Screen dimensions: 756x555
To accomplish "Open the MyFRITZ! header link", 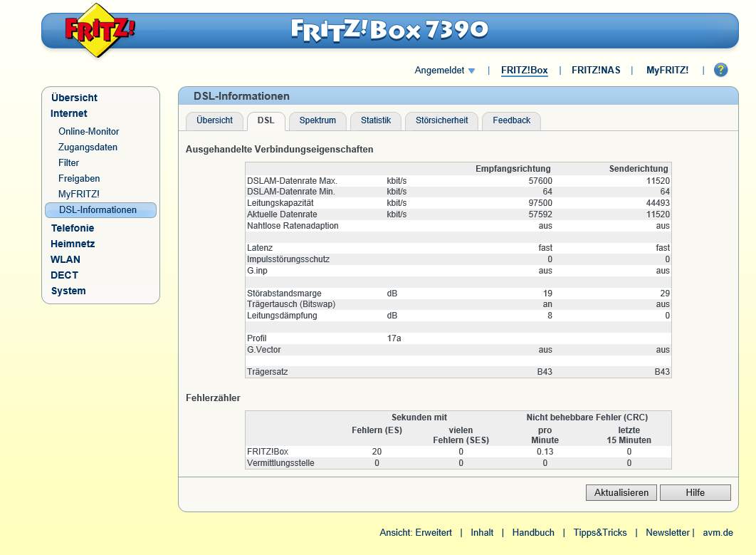I will [667, 70].
